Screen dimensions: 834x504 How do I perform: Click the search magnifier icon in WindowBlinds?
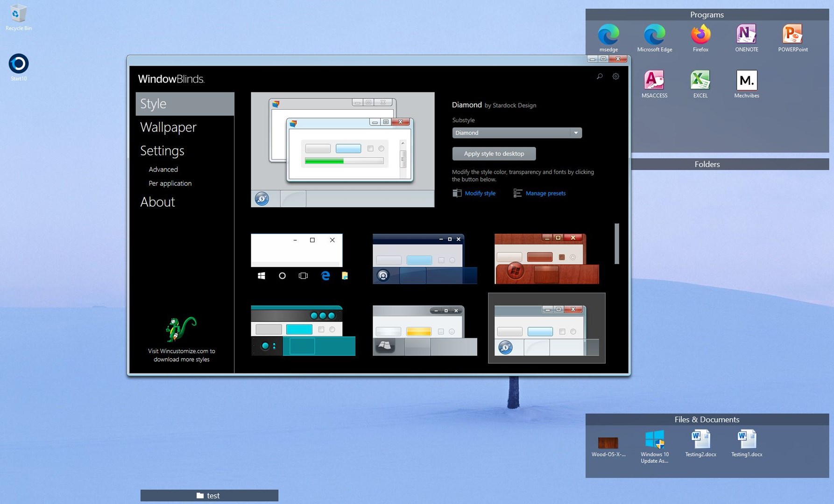(600, 77)
